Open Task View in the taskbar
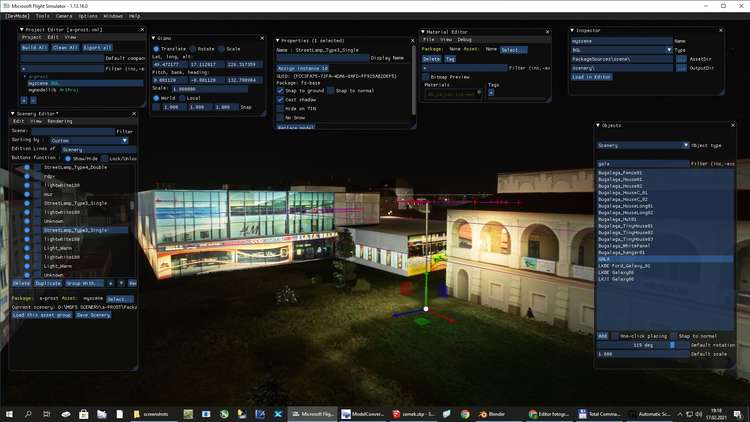This screenshot has height=422, width=750. pyautogui.click(x=46, y=414)
